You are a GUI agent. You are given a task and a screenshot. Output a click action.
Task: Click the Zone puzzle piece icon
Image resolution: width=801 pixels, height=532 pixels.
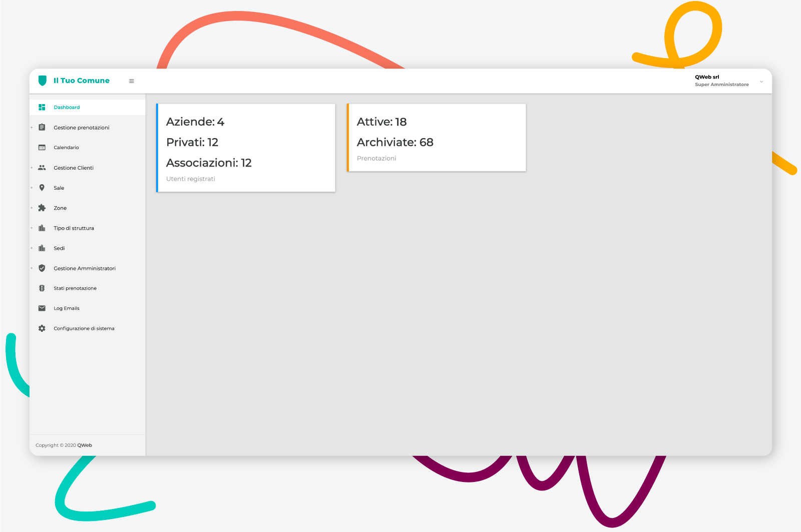click(42, 208)
